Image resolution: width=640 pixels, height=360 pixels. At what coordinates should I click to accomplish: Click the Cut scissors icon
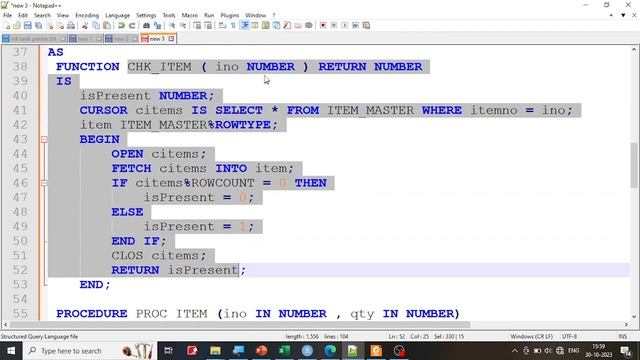tap(85, 25)
